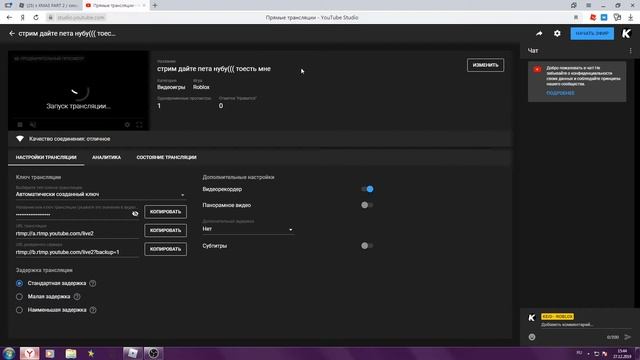The width and height of the screenshot is (640, 360).
Task: Click category value 'Видеоигры'
Action: pyautogui.click(x=171, y=87)
